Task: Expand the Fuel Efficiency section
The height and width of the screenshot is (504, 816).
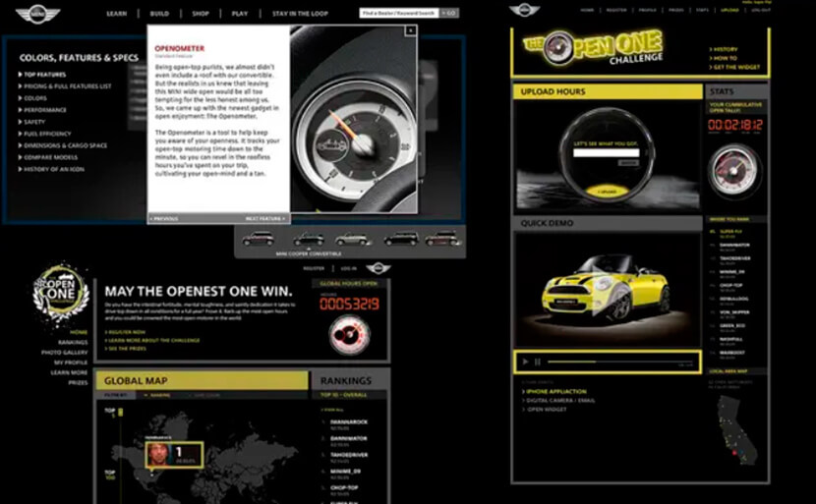Action: pyautogui.click(x=49, y=134)
